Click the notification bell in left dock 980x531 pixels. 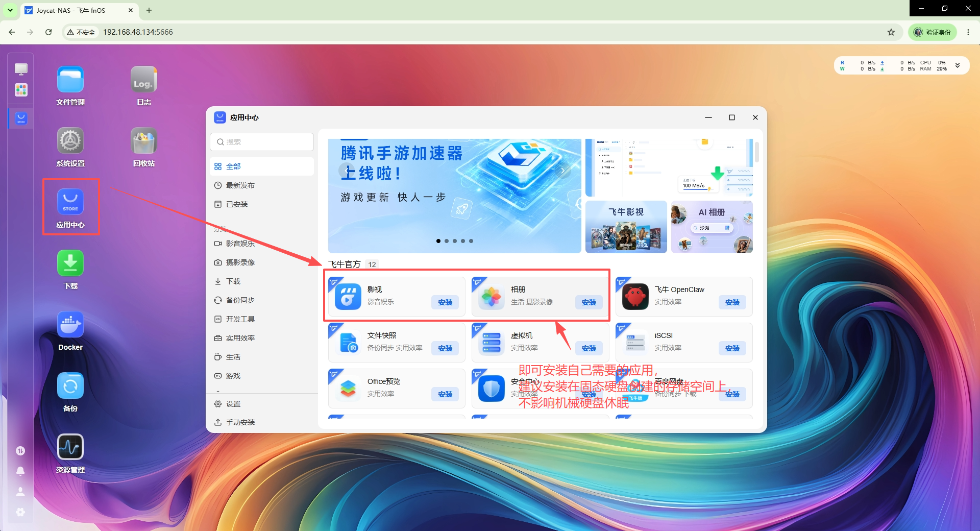(20, 471)
